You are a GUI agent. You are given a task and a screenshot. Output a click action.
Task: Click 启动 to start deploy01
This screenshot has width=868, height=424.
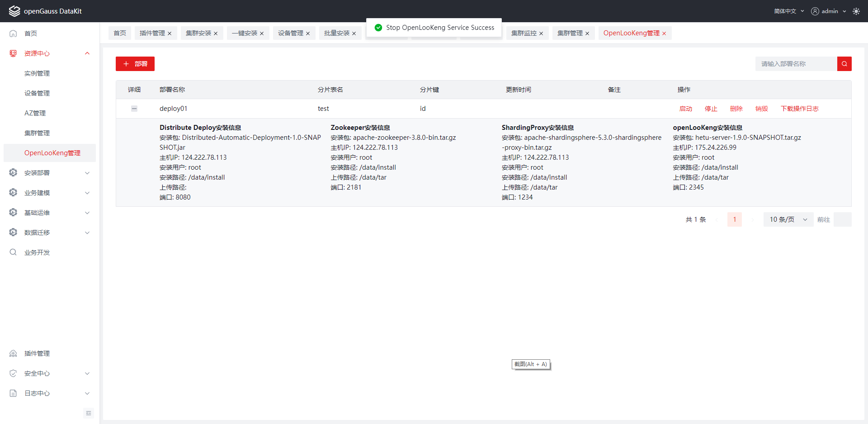tap(685, 109)
